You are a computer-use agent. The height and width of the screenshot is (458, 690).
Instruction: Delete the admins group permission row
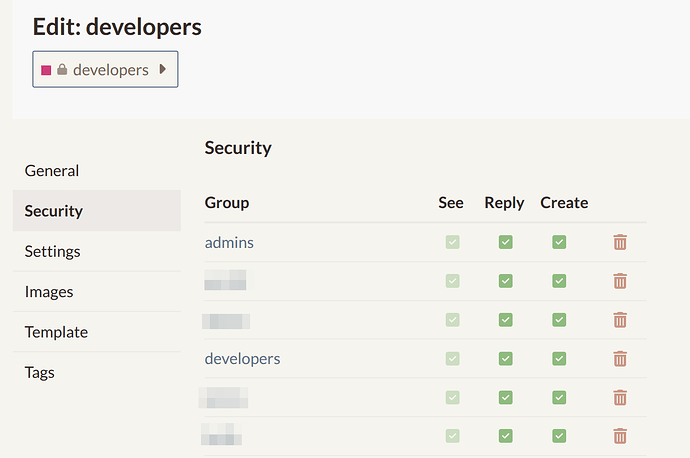pyautogui.click(x=620, y=242)
